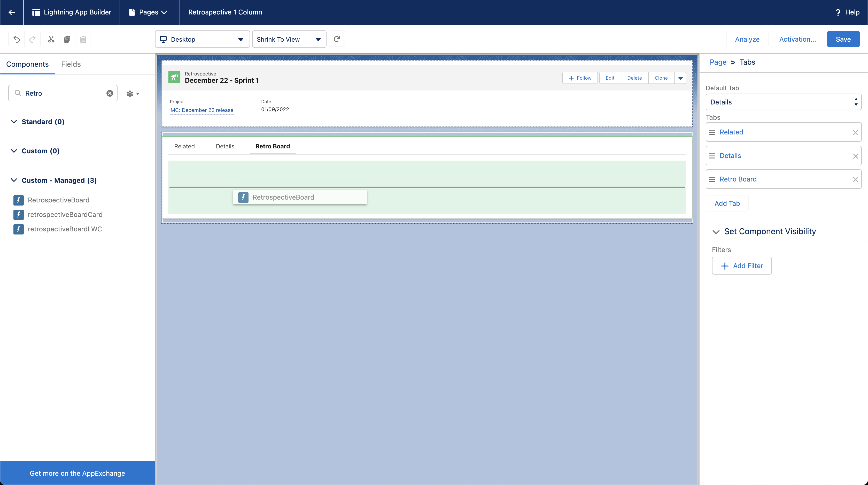Switch to the Fields tab
The height and width of the screenshot is (485, 868).
[x=71, y=64]
